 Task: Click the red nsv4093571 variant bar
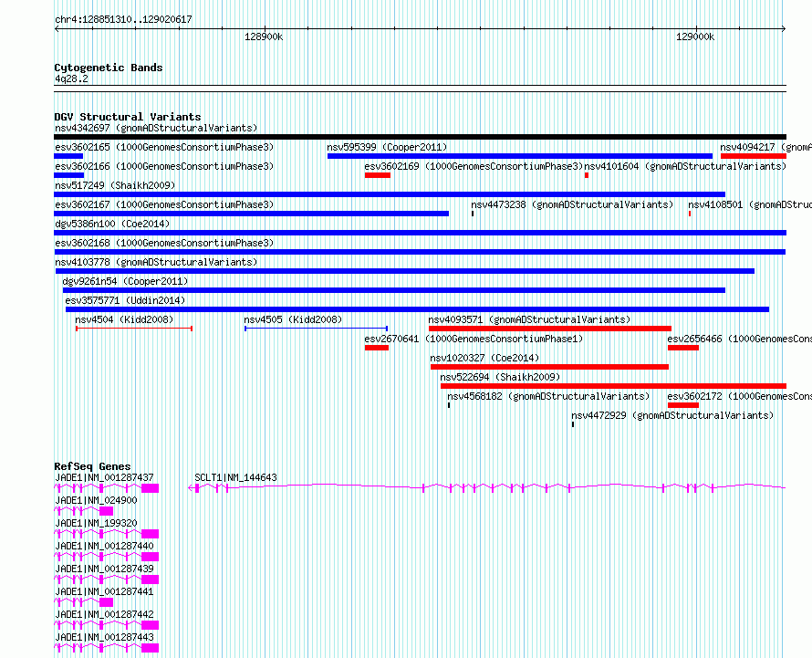point(550,329)
